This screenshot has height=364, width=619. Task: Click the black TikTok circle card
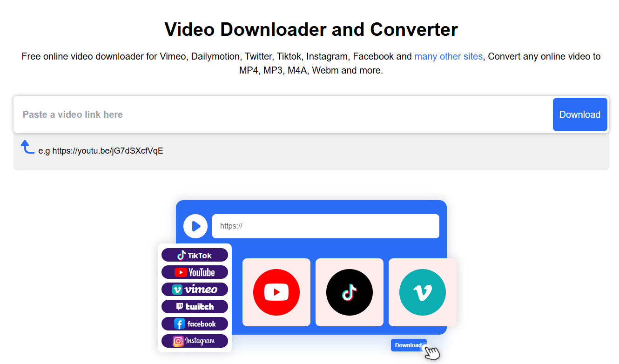pyautogui.click(x=350, y=292)
